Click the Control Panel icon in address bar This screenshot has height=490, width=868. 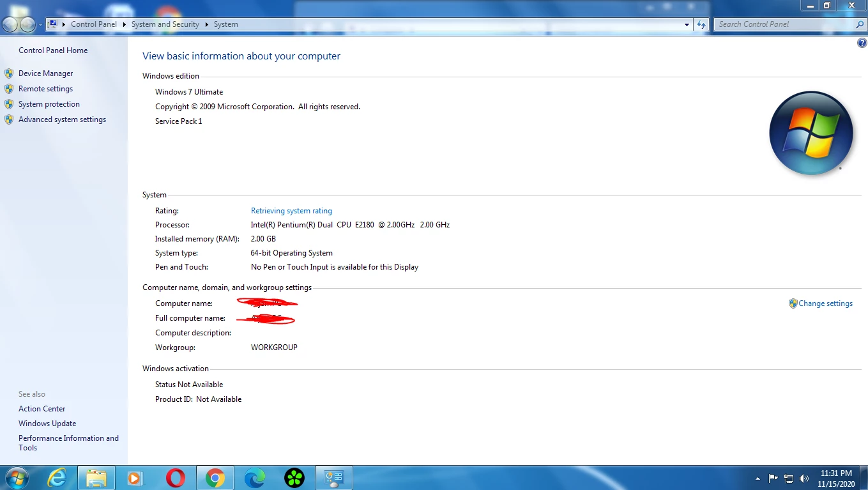tap(53, 24)
